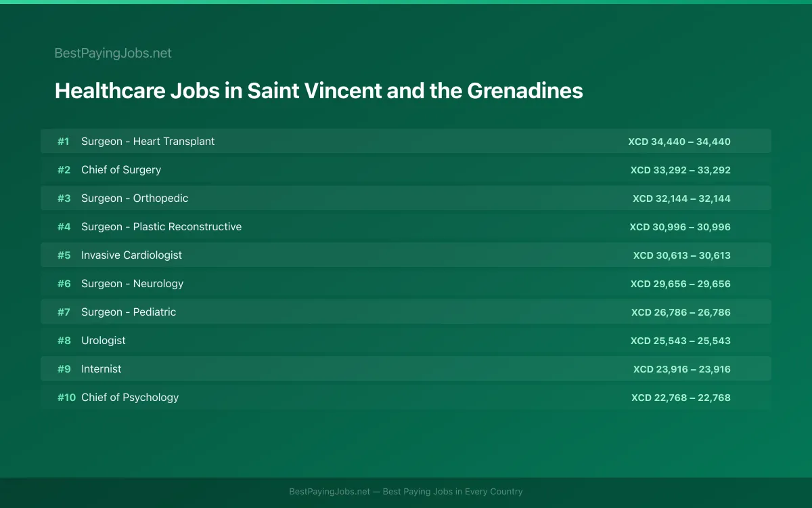This screenshot has height=508, width=812.
Task: Click the Healthcare Jobs in Saint Vincent heading
Action: click(319, 91)
